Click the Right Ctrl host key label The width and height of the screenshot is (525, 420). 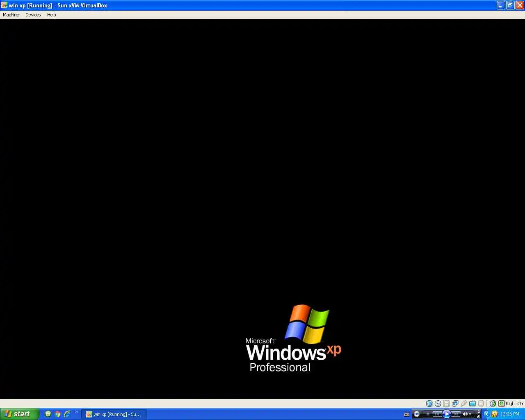coord(515,404)
